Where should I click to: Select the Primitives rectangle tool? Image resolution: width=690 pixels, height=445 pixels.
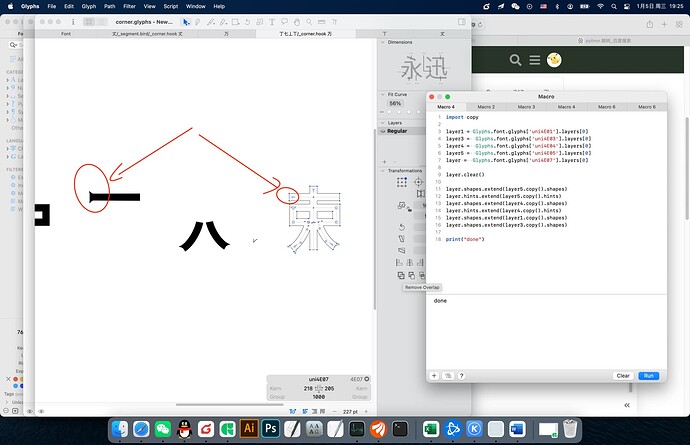pyautogui.click(x=235, y=22)
